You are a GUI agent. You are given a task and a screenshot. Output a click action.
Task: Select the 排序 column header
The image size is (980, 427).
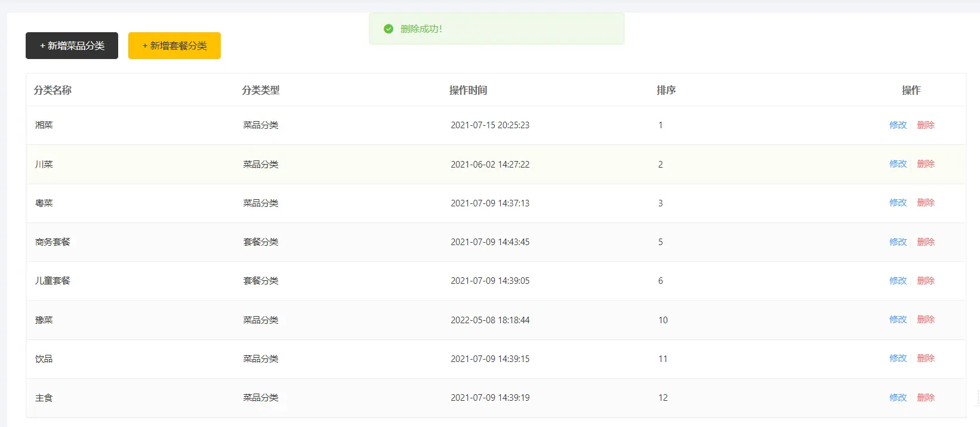[666, 90]
